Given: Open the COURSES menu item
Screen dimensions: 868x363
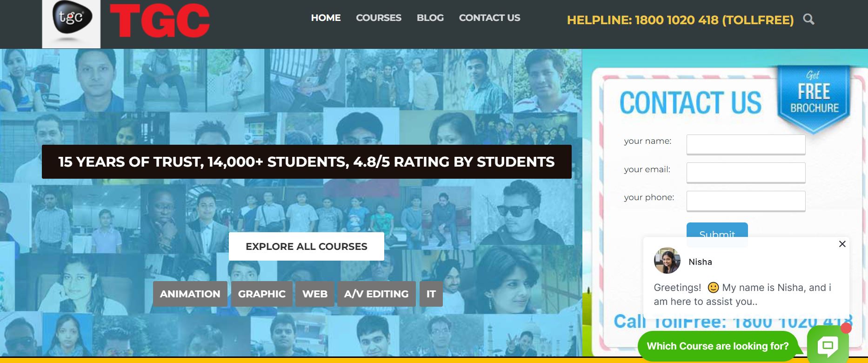Looking at the screenshot, I should [379, 18].
